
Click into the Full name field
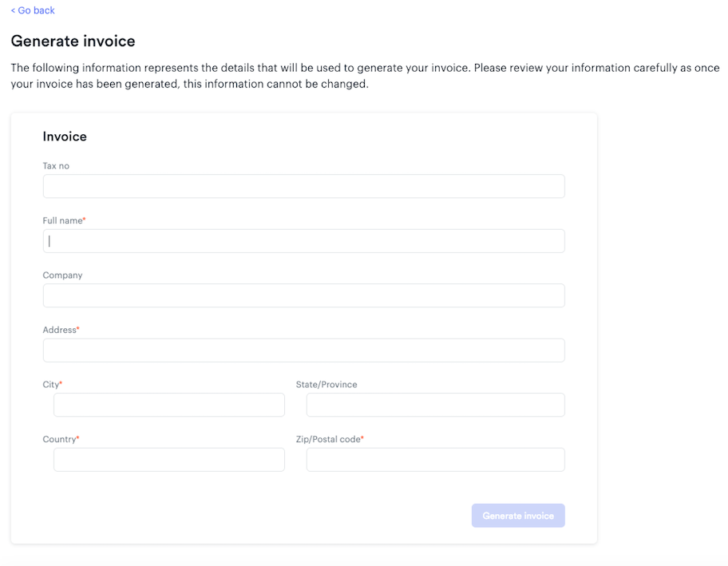tap(303, 241)
